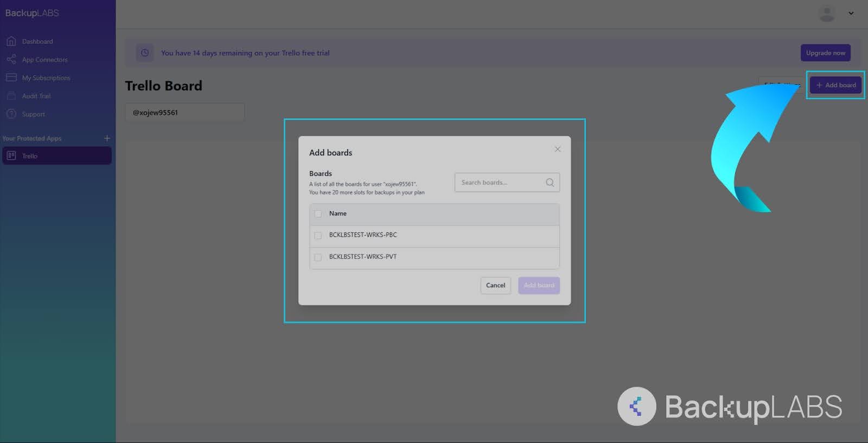868x443 pixels.
Task: Open the Support page
Action: (34, 114)
